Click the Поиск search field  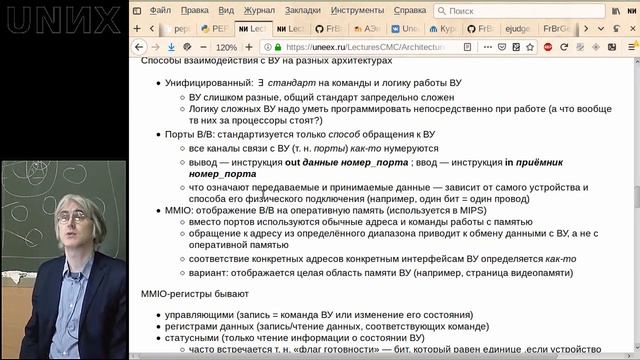point(519,11)
